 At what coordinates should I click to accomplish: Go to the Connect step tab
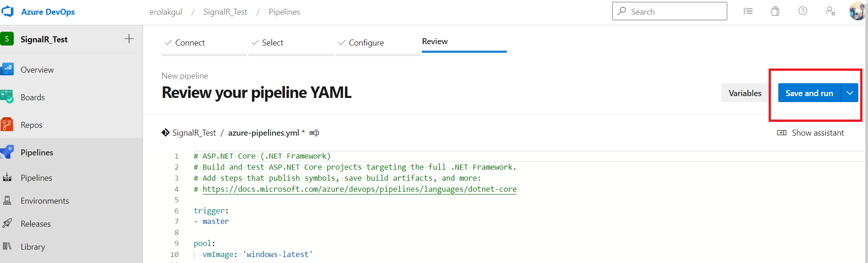pyautogui.click(x=190, y=43)
